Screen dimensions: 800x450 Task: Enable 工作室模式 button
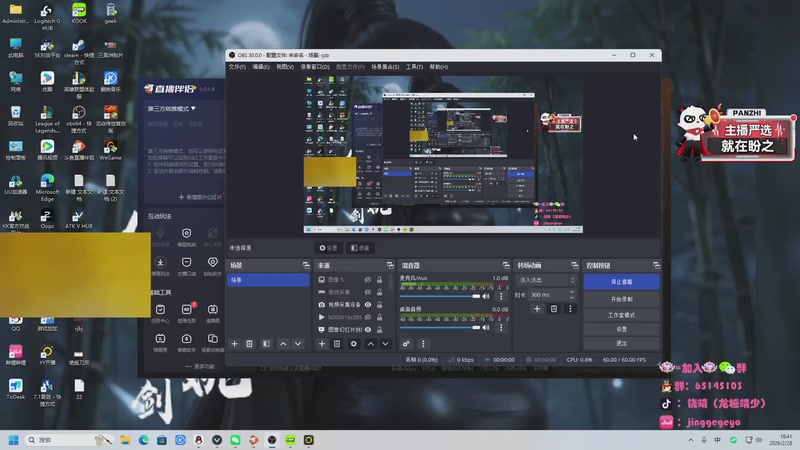click(x=621, y=315)
